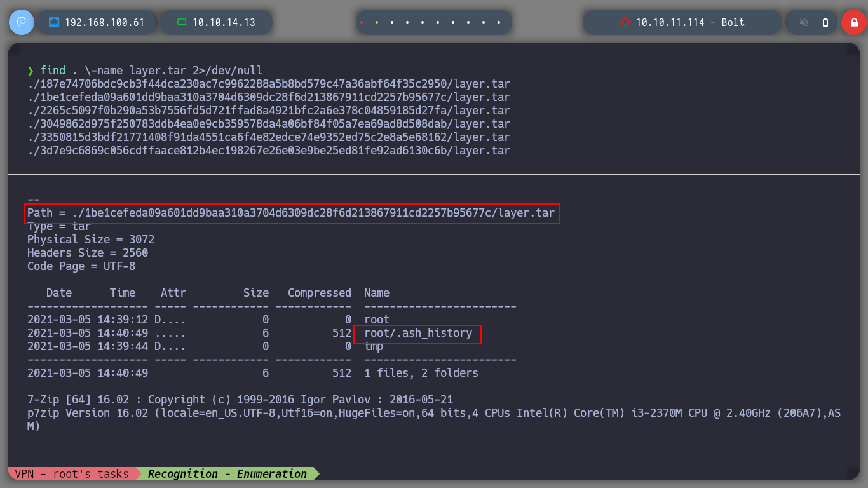Viewport: 868px width, 488px height.
Task: Click the root/.ash_history file entry
Action: 418,333
